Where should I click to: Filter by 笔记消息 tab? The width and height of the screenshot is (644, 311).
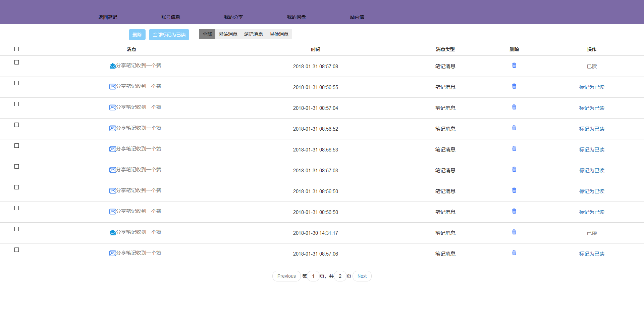(254, 34)
